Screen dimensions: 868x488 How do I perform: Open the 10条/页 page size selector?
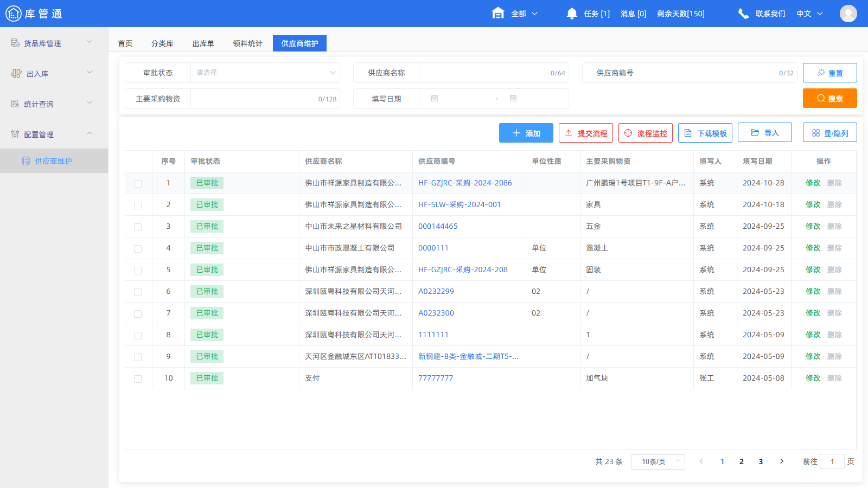[658, 461]
